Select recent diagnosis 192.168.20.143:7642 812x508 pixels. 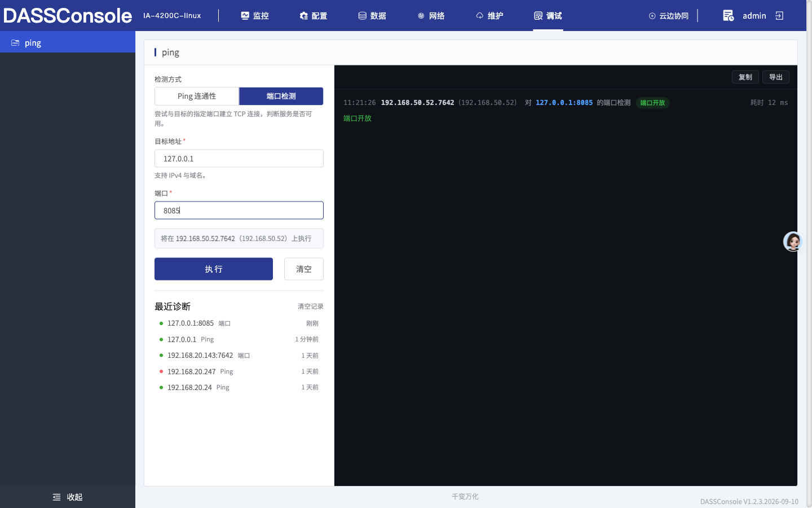(239, 356)
